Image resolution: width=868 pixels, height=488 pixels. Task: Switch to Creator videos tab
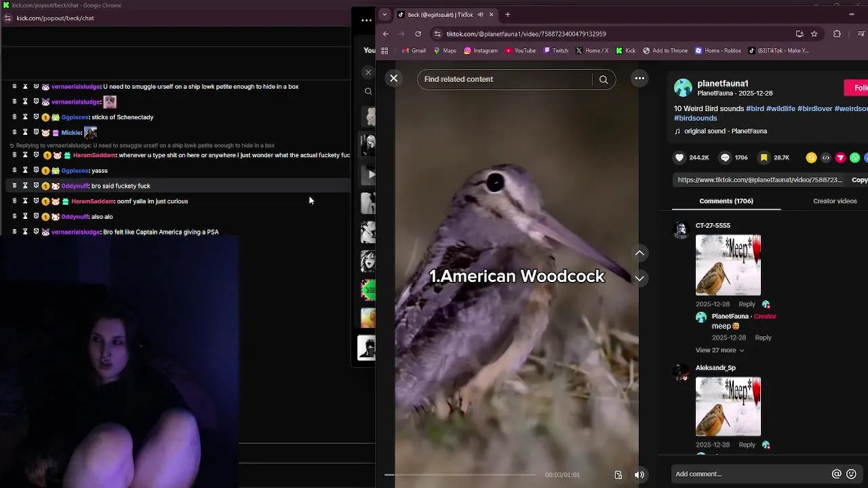[835, 201]
